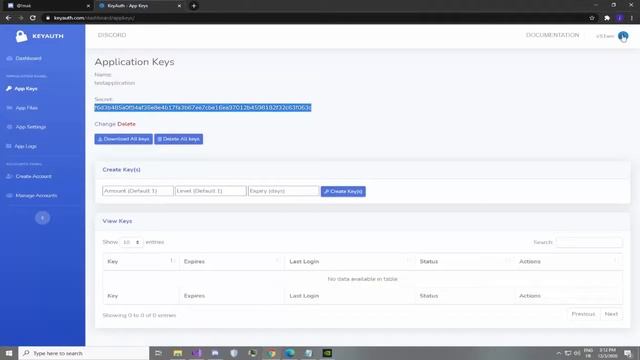Open the Chrome three-dot menu
640x360 pixels.
point(632,18)
